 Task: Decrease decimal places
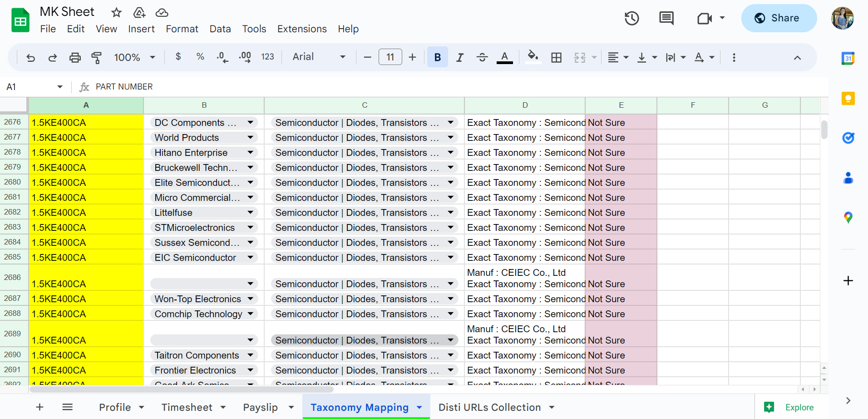tap(222, 57)
